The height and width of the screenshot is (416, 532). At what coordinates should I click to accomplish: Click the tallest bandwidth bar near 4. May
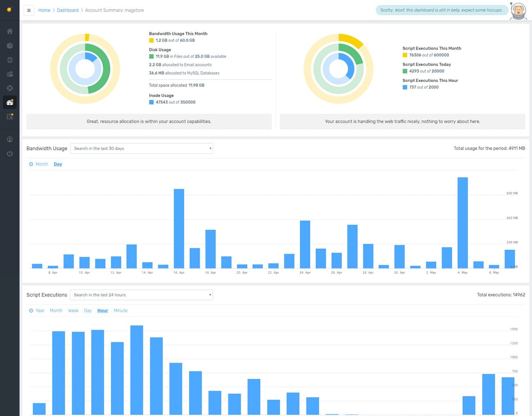pos(462,223)
